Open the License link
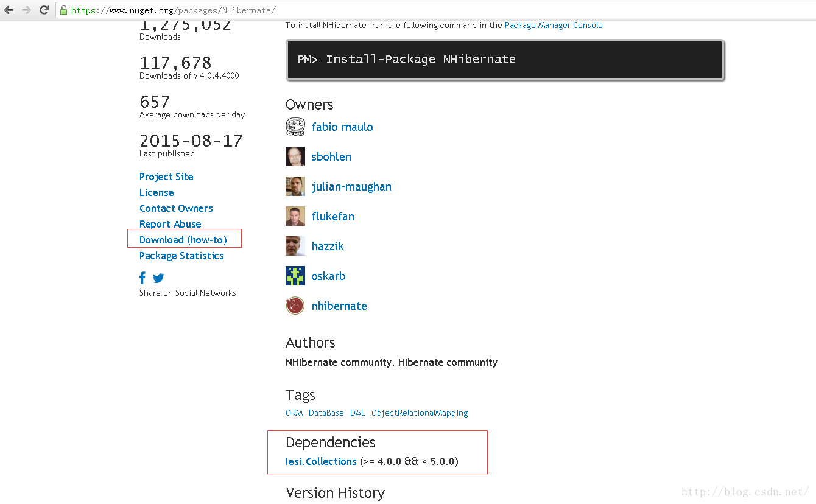Viewport: 816px width, 504px height. 157,192
